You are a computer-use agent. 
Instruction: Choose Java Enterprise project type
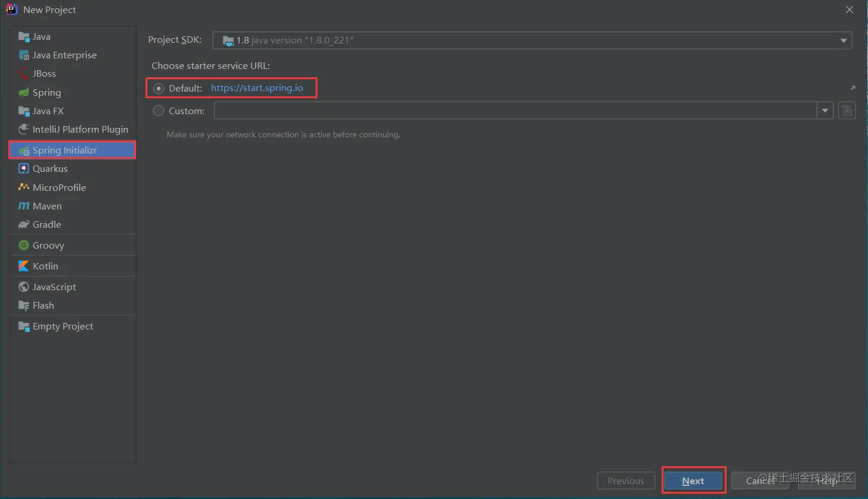click(73, 55)
